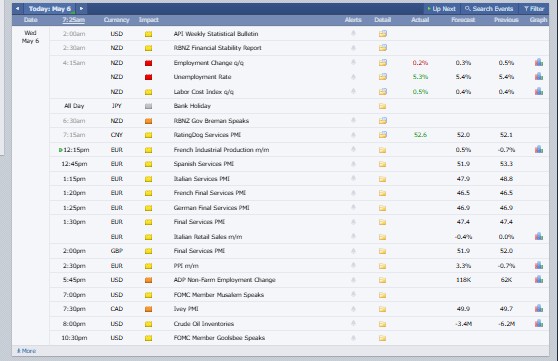Screen dimensions: 558x361
Task: Open detail folder for Unemployment Rate
Action: tap(383, 77)
